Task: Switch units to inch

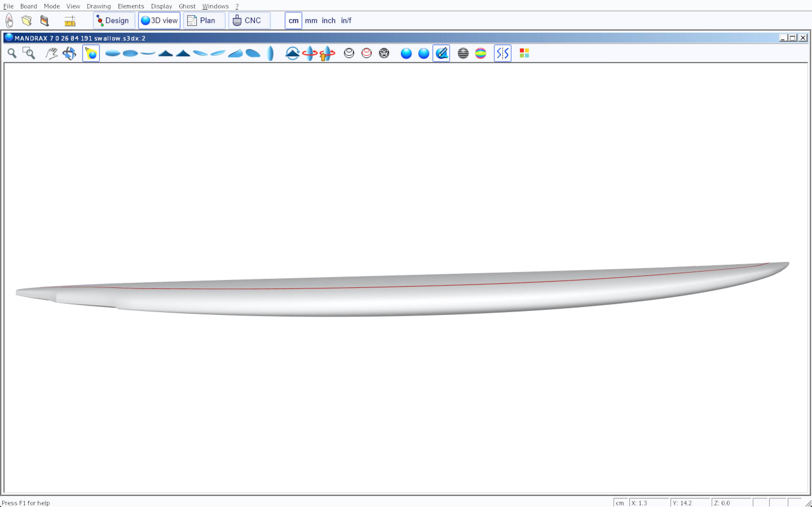Action: point(328,21)
